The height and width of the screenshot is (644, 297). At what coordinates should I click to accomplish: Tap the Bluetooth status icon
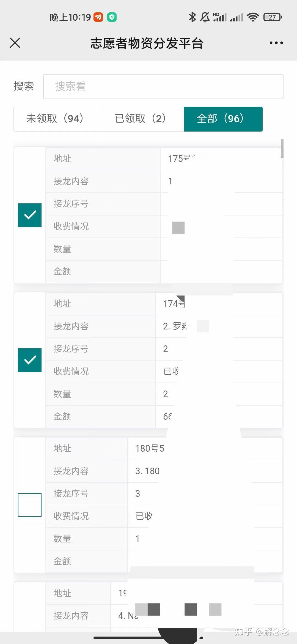coord(192,17)
